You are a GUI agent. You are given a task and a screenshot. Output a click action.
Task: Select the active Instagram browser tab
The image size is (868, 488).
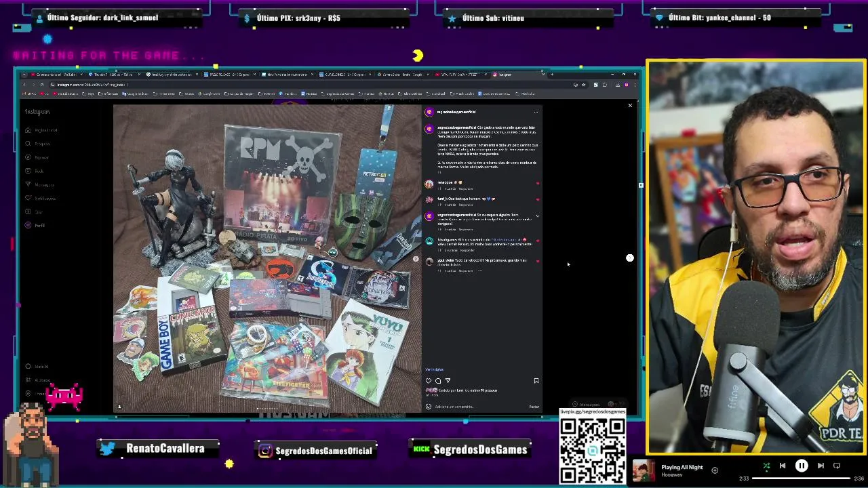(519, 75)
